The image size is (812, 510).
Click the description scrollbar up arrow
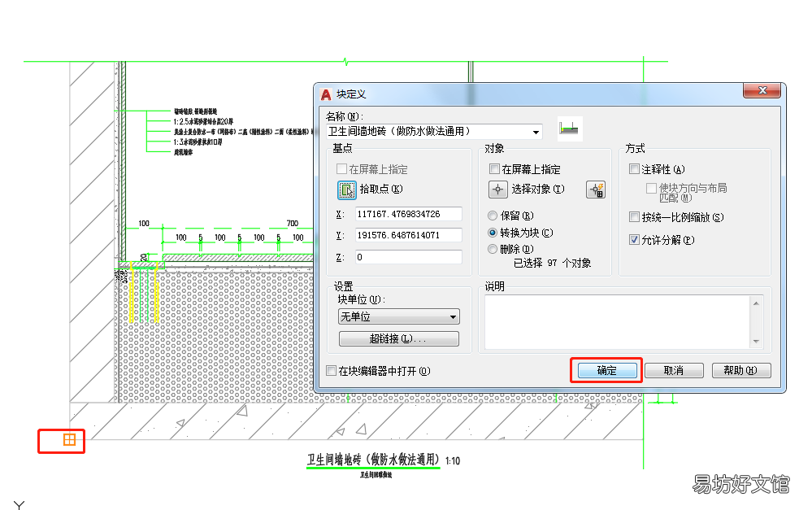coord(756,303)
